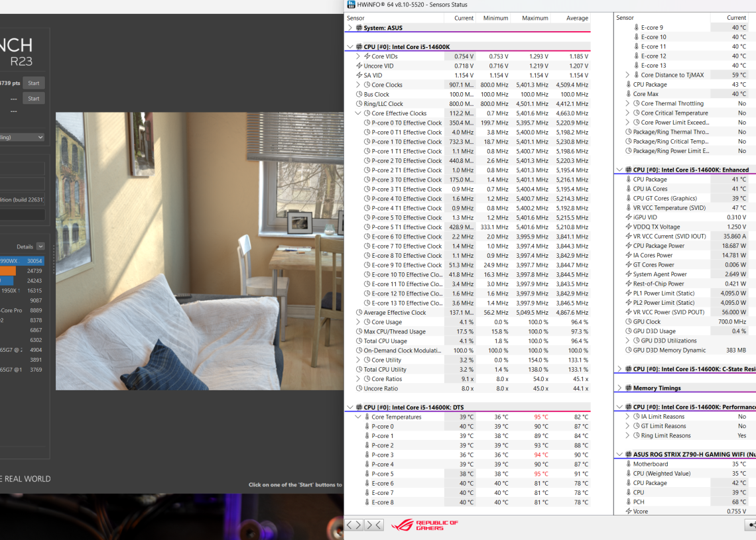Click the clock icon beside Total CPU Usage
Screen dimensions: 756x540
coord(359,341)
